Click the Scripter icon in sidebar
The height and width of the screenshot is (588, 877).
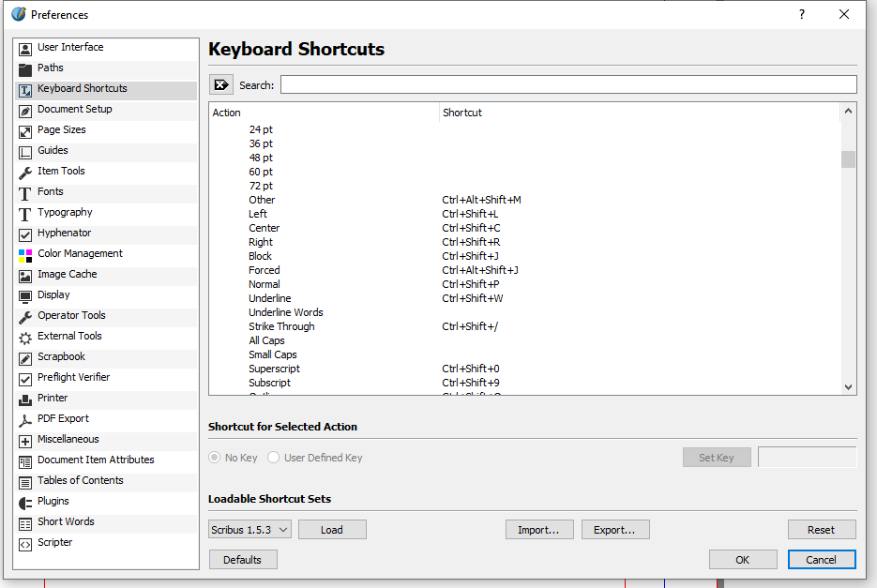[x=25, y=543]
